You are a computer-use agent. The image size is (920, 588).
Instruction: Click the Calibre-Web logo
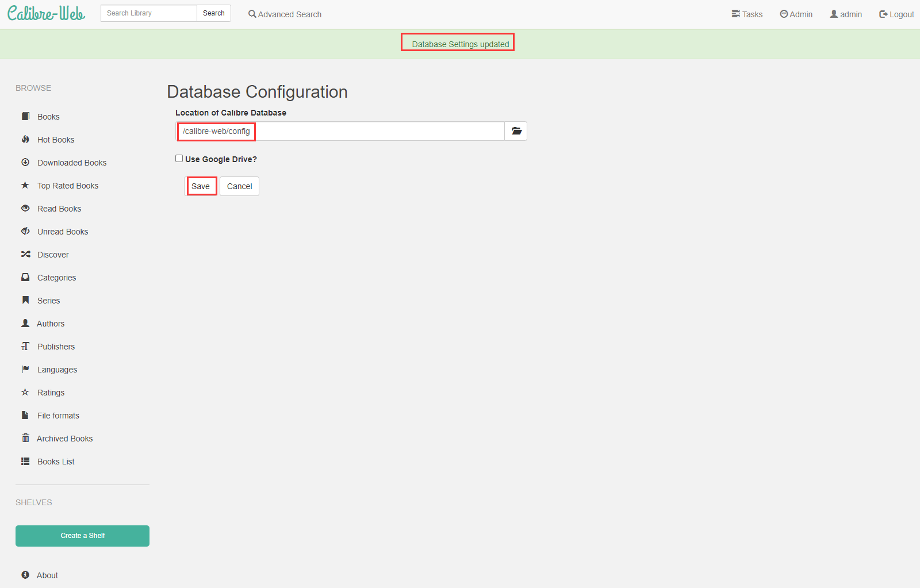pos(46,14)
